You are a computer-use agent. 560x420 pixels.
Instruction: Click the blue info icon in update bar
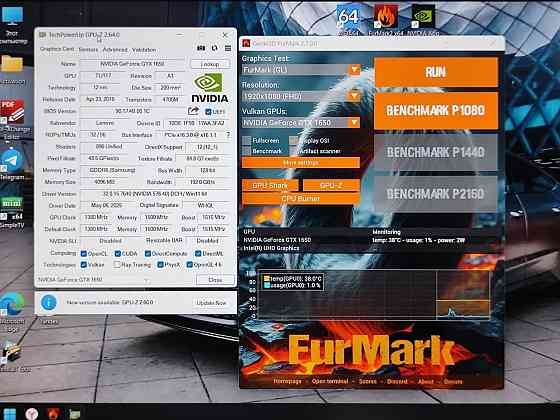pos(49,302)
